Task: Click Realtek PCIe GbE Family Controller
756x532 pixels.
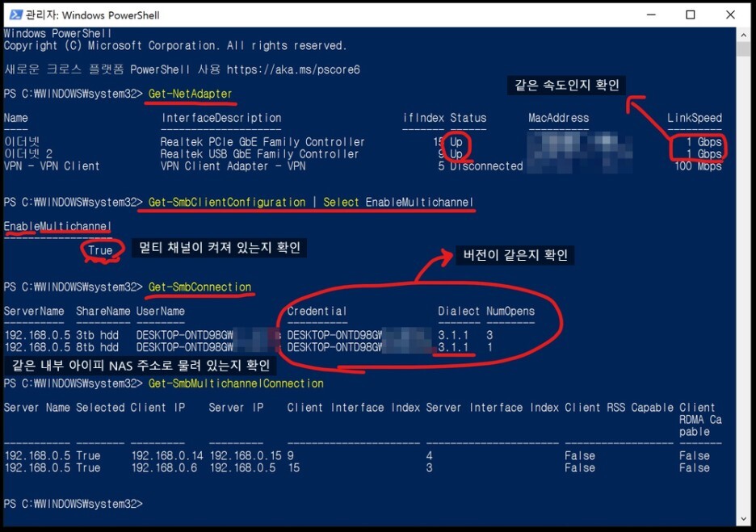Action: [x=262, y=142]
